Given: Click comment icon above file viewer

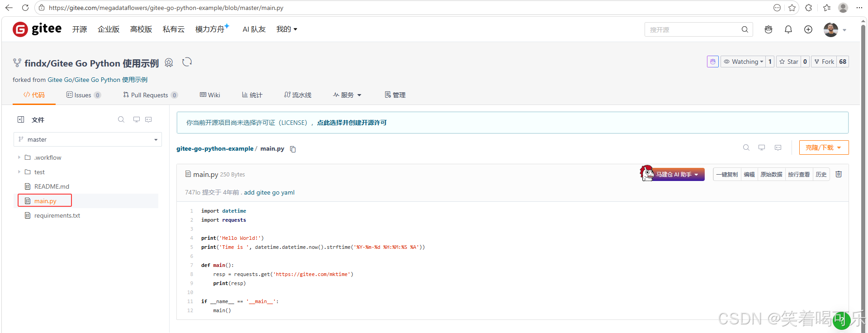Looking at the screenshot, I should 778,147.
